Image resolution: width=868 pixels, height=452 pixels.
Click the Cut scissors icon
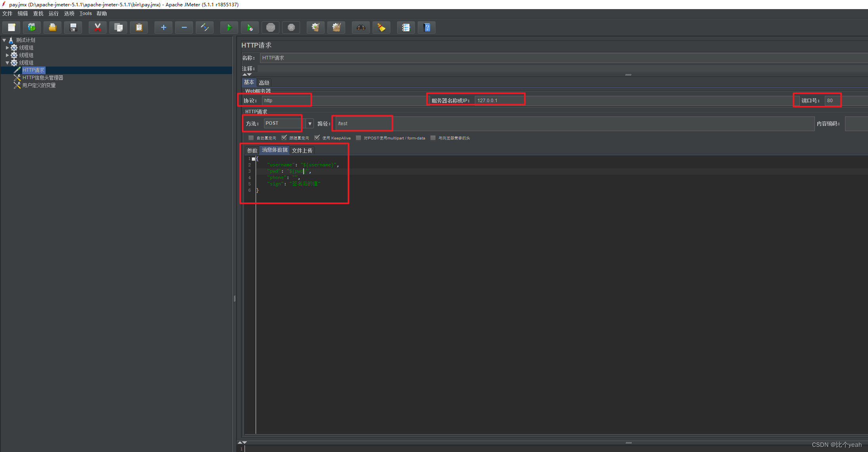98,27
